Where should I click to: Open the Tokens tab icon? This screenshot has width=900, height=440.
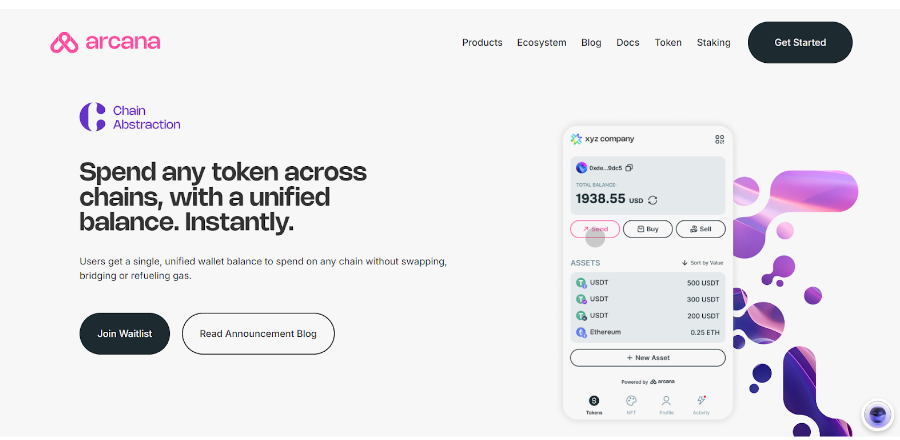[594, 401]
